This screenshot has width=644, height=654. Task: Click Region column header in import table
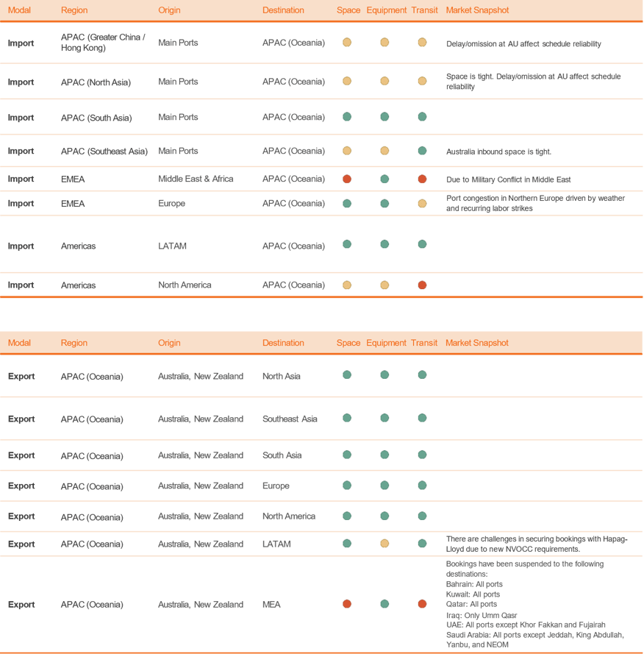click(74, 10)
